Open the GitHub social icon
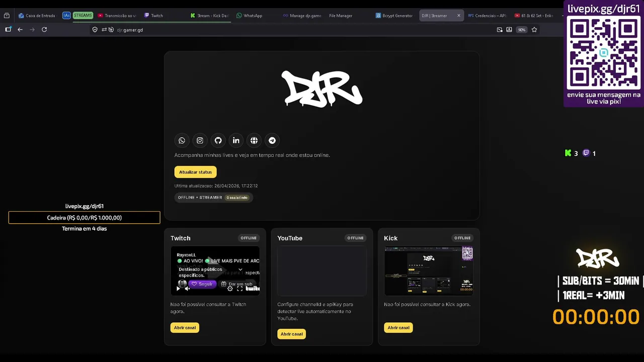This screenshot has height=362, width=644. pos(218,141)
